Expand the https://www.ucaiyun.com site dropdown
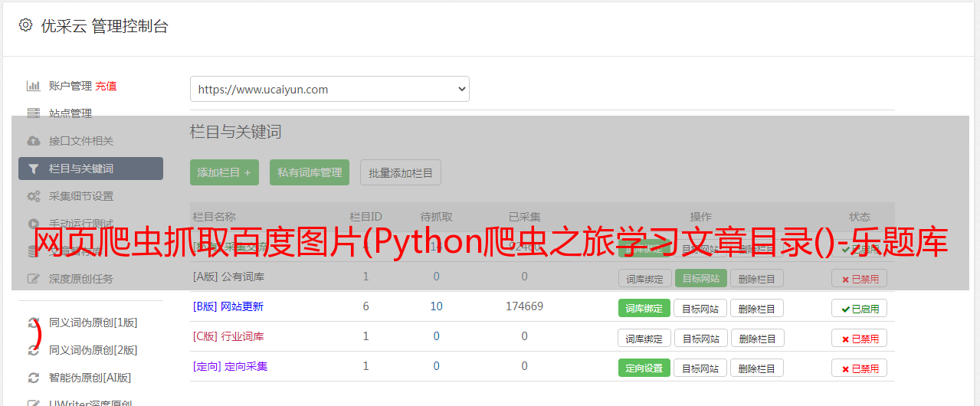 tap(329, 89)
